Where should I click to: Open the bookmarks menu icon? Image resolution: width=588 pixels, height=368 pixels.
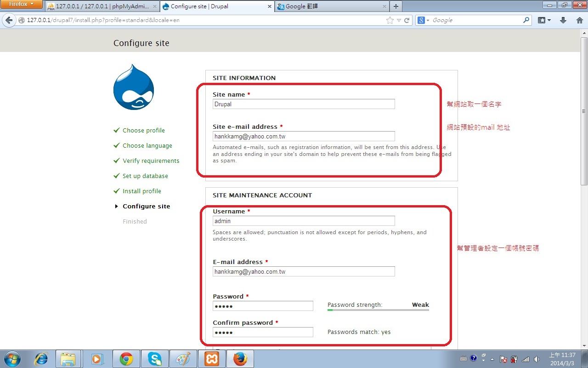pyautogui.click(x=544, y=20)
